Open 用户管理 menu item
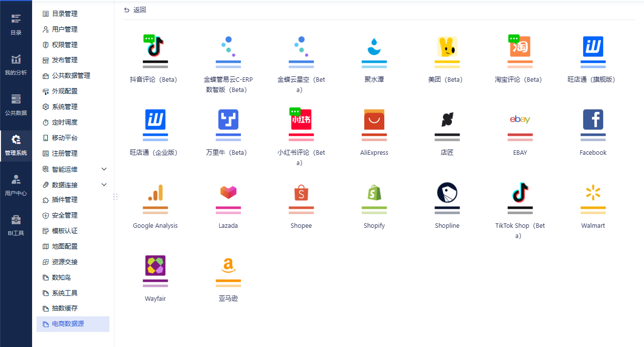The height and width of the screenshot is (347, 644). point(73,29)
